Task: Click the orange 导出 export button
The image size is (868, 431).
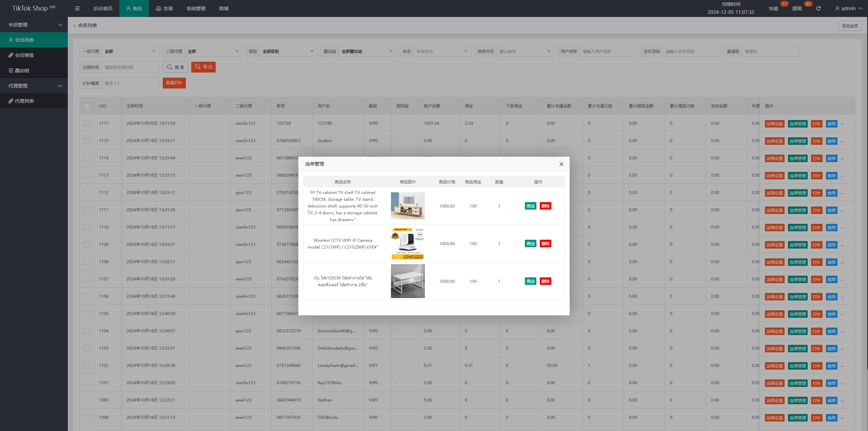Action: 203,67
